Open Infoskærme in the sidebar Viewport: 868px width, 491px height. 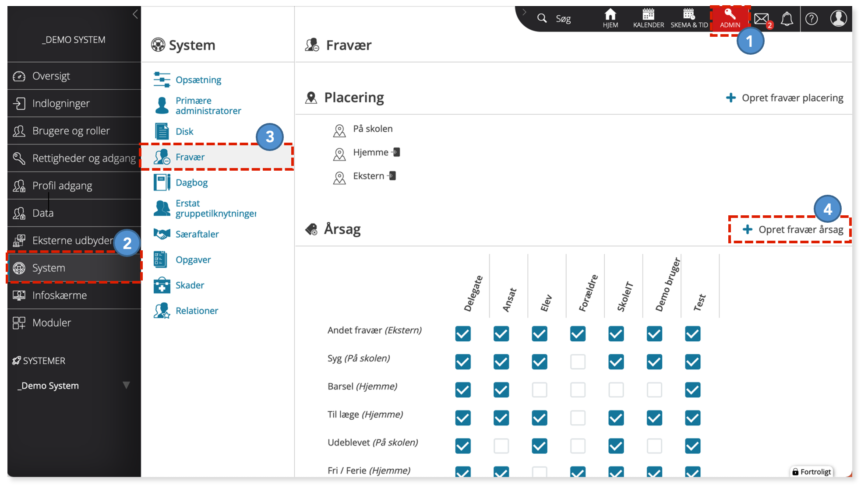74,295
